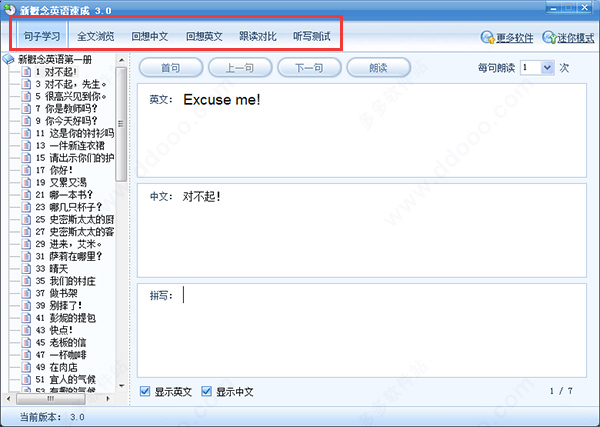Click the 迷你模式 icon

point(549,37)
